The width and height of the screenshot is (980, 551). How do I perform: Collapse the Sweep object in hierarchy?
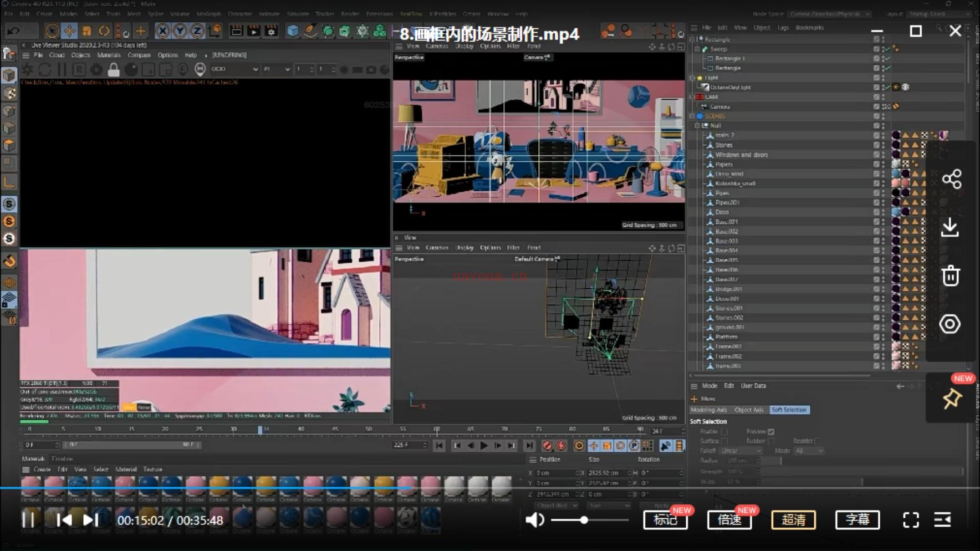point(697,49)
